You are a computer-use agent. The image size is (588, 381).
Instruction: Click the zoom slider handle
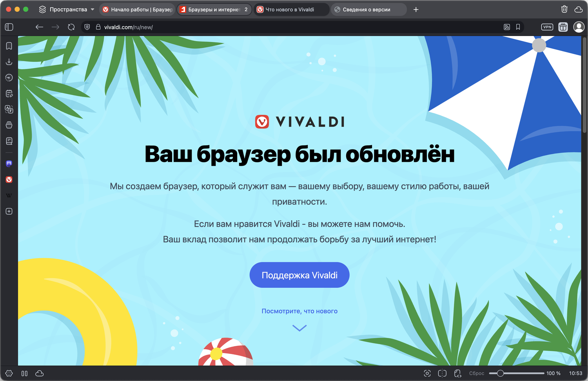[x=500, y=374]
